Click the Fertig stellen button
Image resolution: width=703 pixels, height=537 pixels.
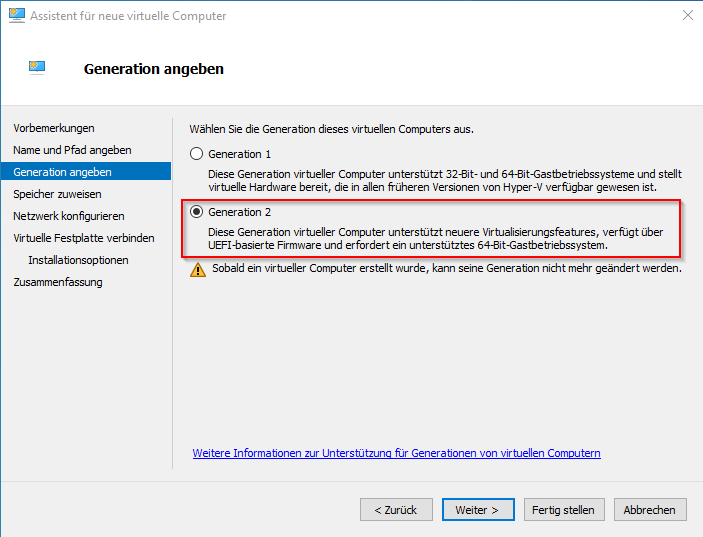click(x=563, y=510)
